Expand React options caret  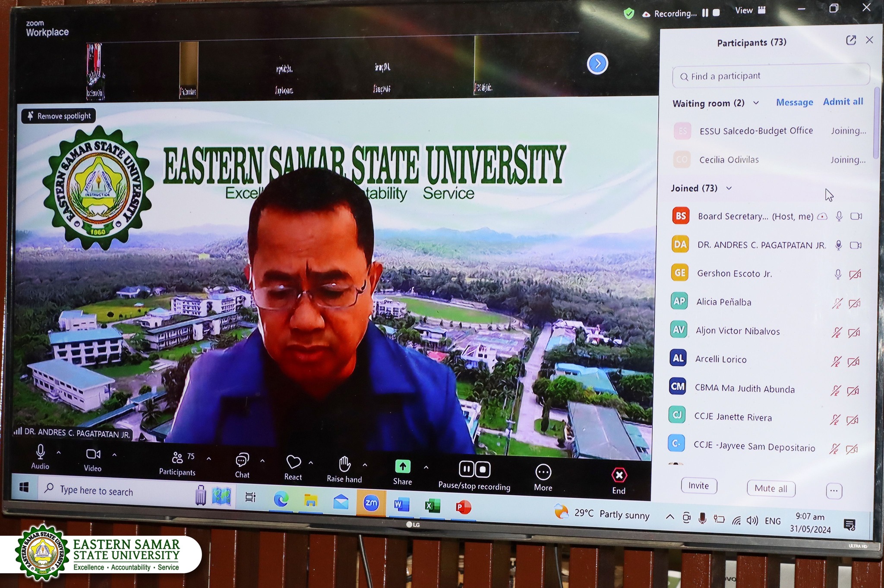click(x=311, y=463)
